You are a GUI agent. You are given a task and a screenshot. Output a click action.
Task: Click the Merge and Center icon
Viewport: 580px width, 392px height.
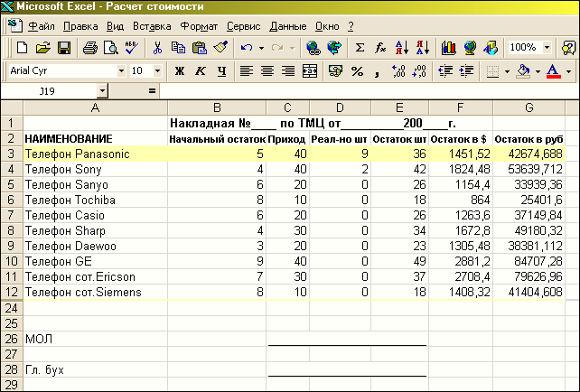(x=310, y=70)
